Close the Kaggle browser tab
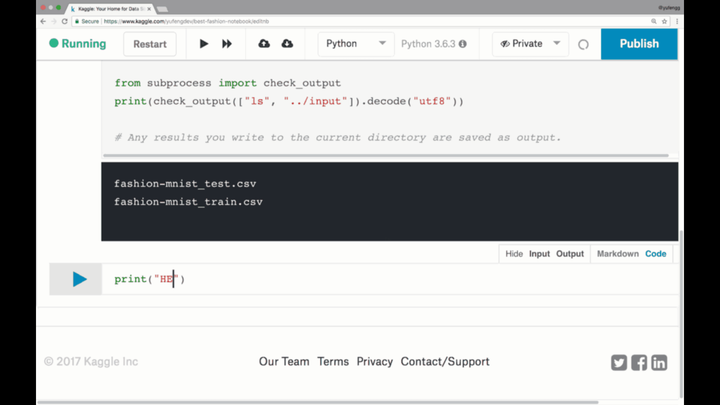The height and width of the screenshot is (405, 720). point(149,9)
